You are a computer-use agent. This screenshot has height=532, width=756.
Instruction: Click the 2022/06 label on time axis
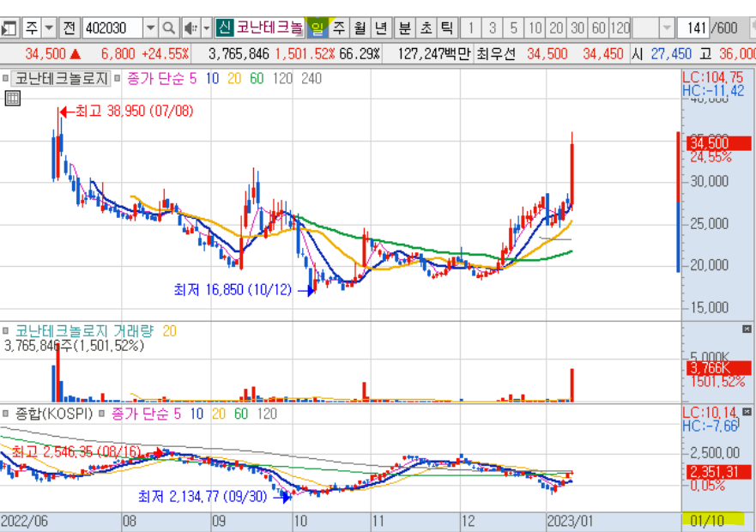tap(24, 522)
